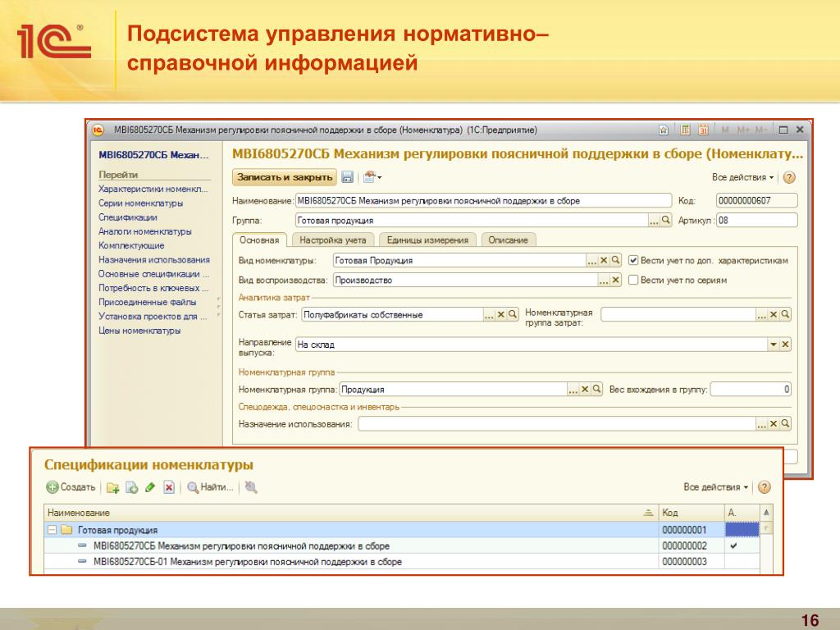840x630 pixels.
Task: Copy the specification with the copy icon
Action: point(131,487)
